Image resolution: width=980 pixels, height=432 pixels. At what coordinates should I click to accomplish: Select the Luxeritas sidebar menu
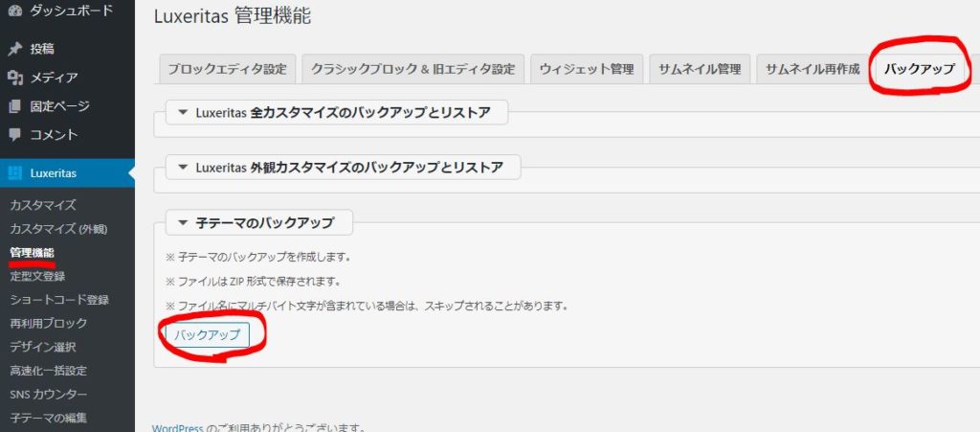tap(67, 173)
